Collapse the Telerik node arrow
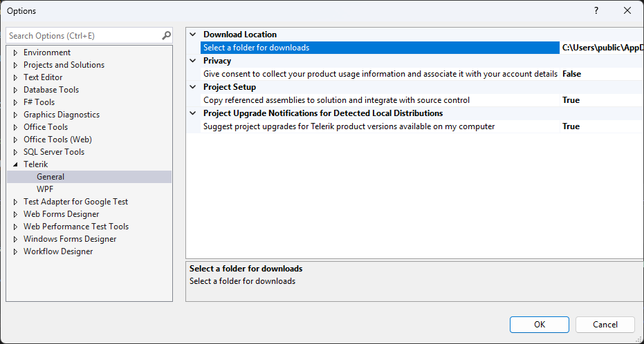 point(16,164)
